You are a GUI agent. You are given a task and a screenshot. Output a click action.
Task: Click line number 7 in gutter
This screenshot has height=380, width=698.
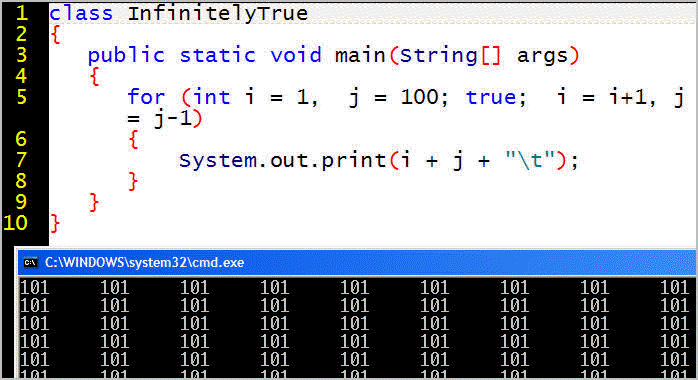click(x=22, y=160)
